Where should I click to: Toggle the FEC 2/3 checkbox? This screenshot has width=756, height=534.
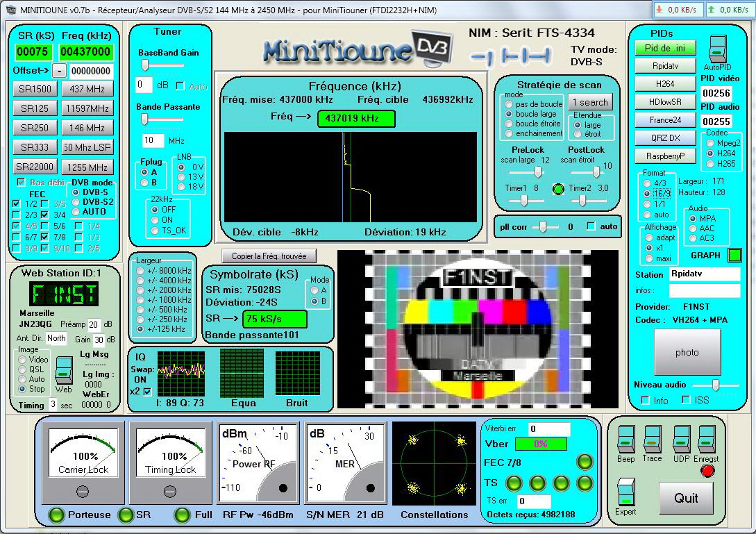point(17,215)
